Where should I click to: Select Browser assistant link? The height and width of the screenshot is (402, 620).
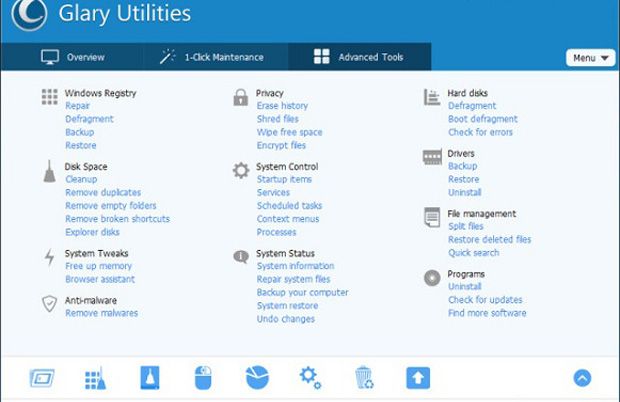pyautogui.click(x=100, y=279)
